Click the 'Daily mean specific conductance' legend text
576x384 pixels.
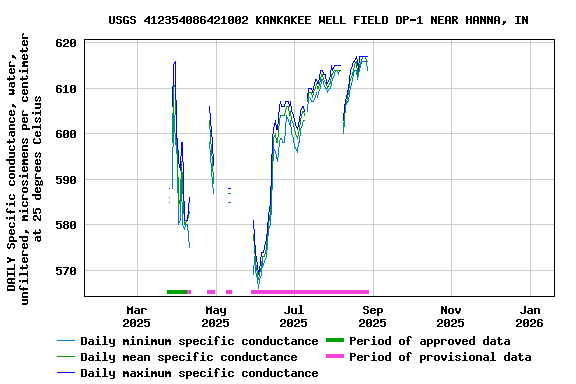[189, 357]
